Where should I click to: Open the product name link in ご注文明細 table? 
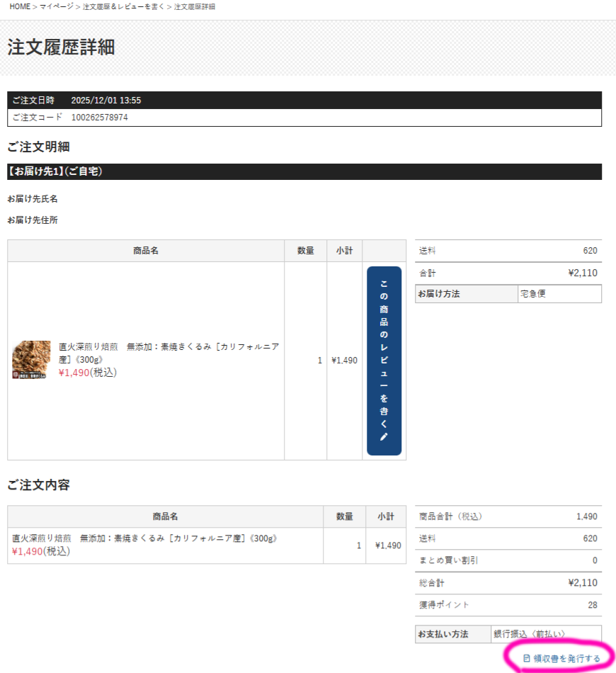pos(169,353)
